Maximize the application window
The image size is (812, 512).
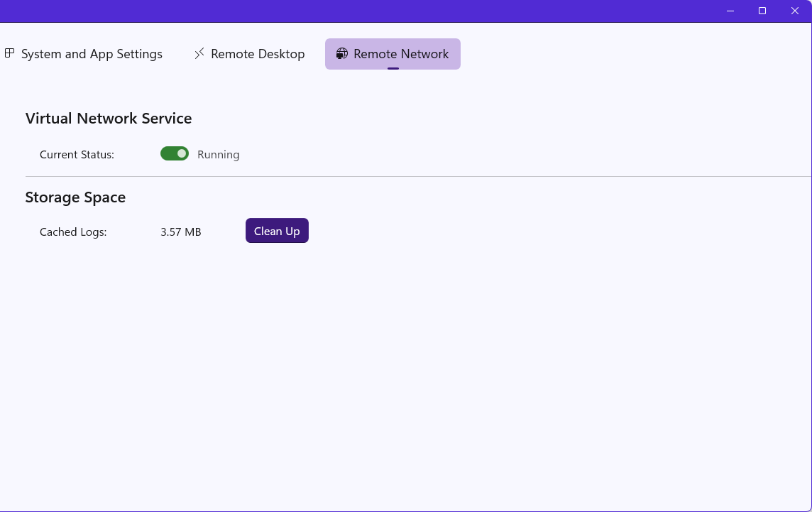coord(762,11)
